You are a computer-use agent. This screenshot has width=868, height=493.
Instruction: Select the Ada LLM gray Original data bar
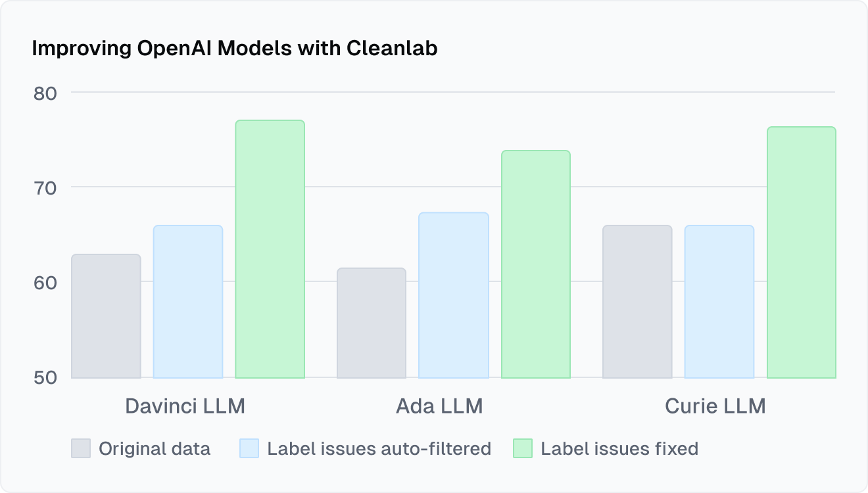pyautogui.click(x=372, y=323)
